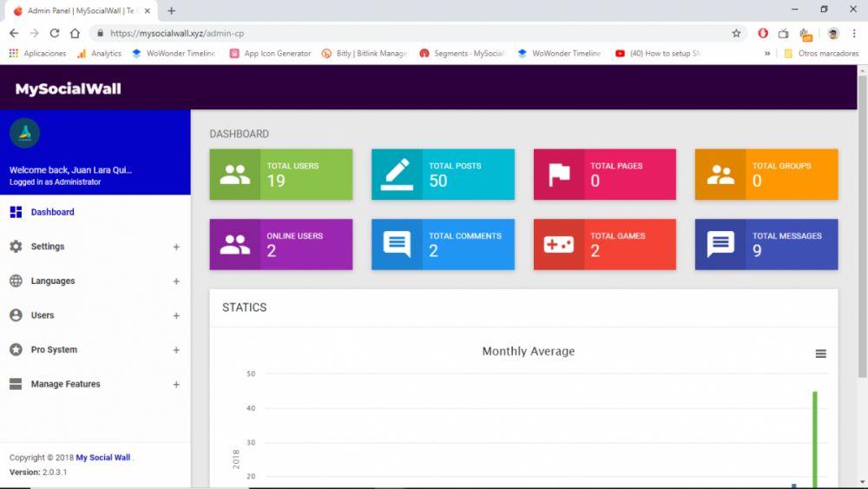Bookmark this page with the star icon
This screenshot has width=868, height=489.
click(736, 33)
